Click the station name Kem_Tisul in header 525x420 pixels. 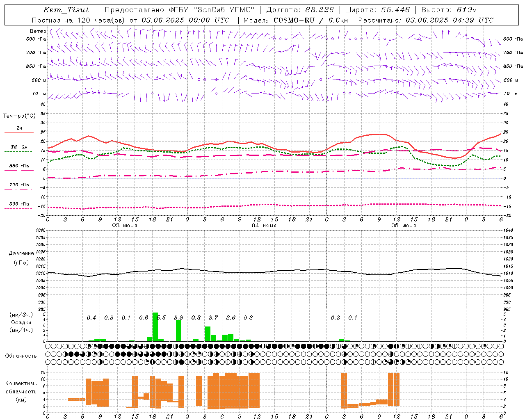66,10
